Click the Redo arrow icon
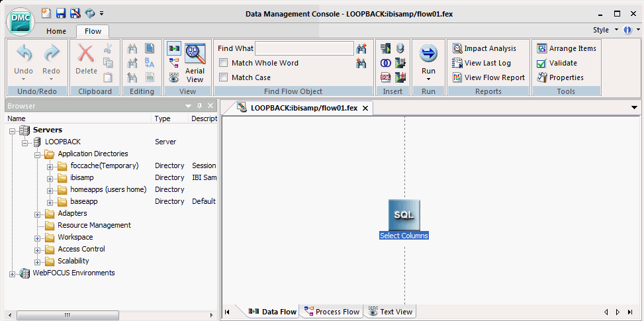 coord(52,54)
